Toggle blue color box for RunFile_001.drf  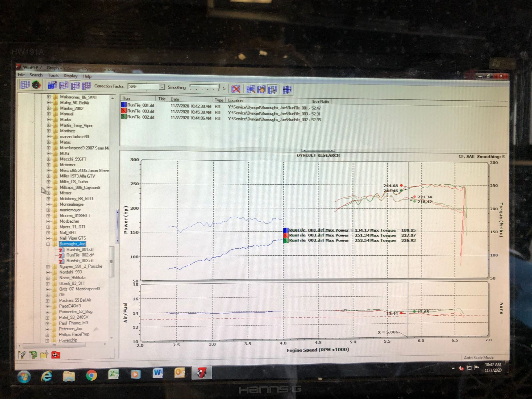[x=124, y=105]
